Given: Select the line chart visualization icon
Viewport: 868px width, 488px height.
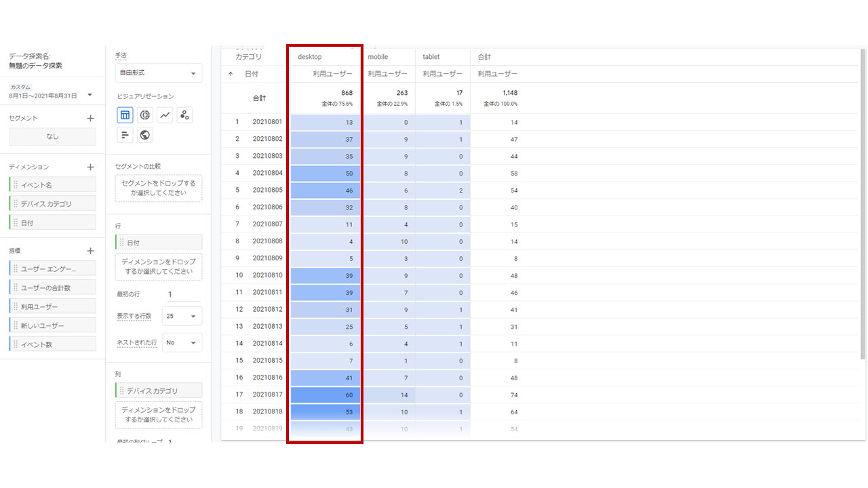Looking at the screenshot, I should pyautogui.click(x=164, y=115).
